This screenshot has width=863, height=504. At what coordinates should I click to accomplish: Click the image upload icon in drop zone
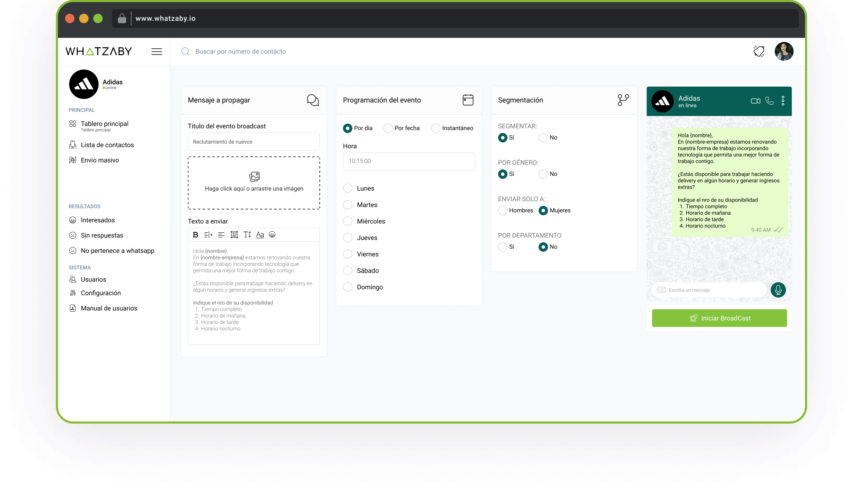(x=254, y=177)
